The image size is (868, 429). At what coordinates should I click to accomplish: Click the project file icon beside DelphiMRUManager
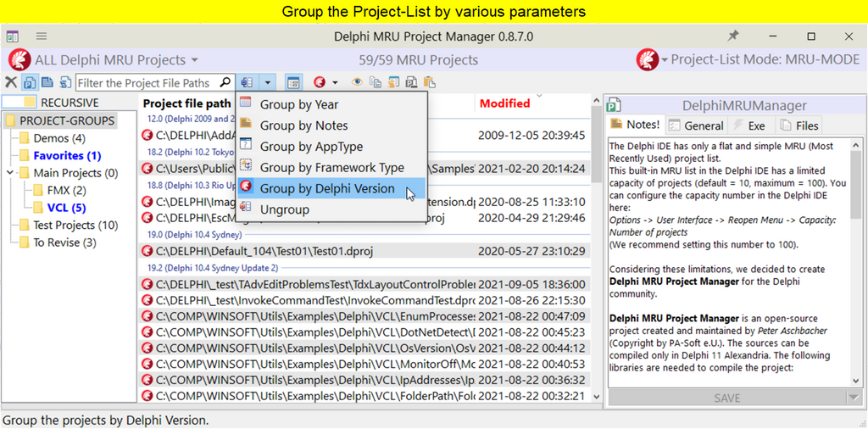[x=615, y=105]
